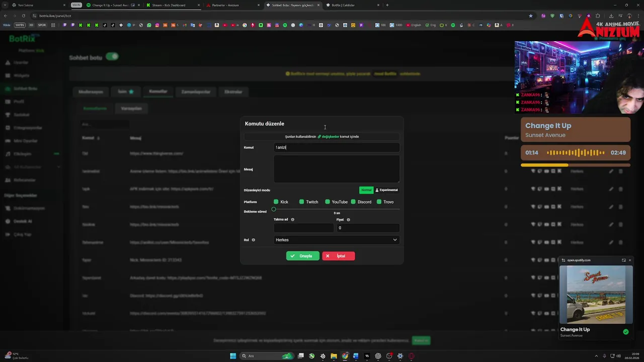Reload the page
The height and width of the screenshot is (362, 644).
click(x=23, y=16)
